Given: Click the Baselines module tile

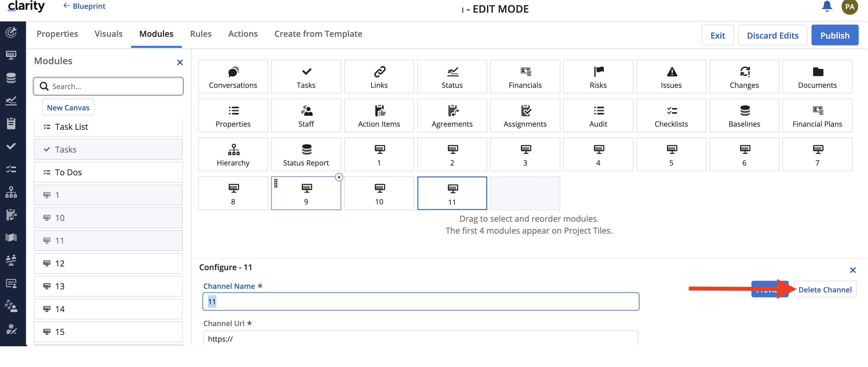Looking at the screenshot, I should (x=744, y=116).
